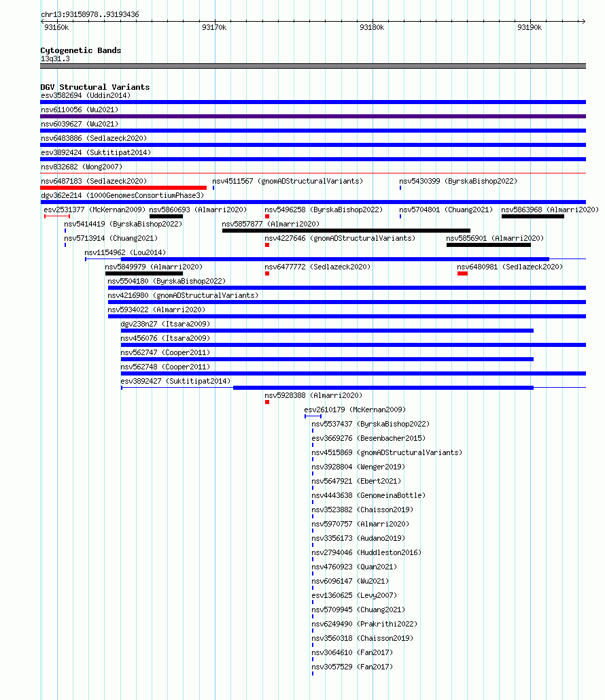Select esv1360625 (Levy2007) label
Screen dimensions: 605x700
coord(354,595)
